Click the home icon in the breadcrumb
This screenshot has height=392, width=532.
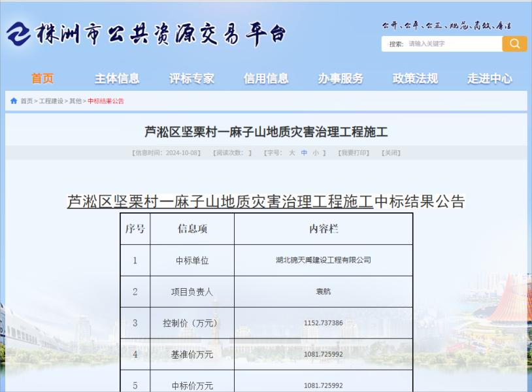pos(14,101)
